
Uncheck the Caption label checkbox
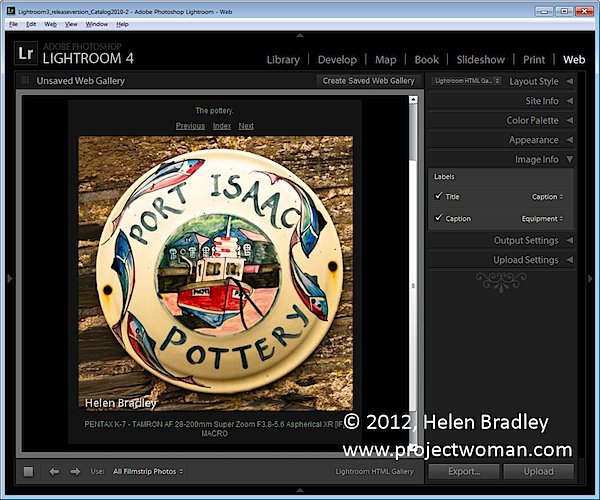click(x=438, y=218)
